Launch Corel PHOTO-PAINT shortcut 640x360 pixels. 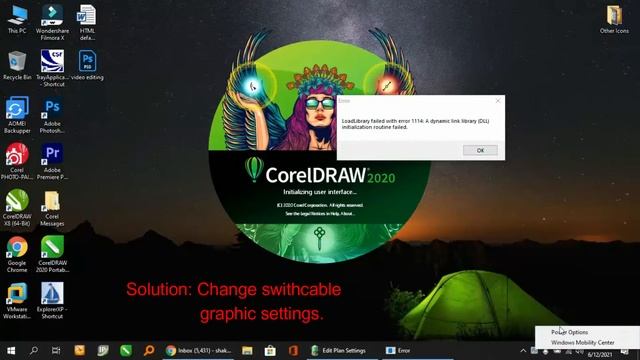pyautogui.click(x=17, y=161)
